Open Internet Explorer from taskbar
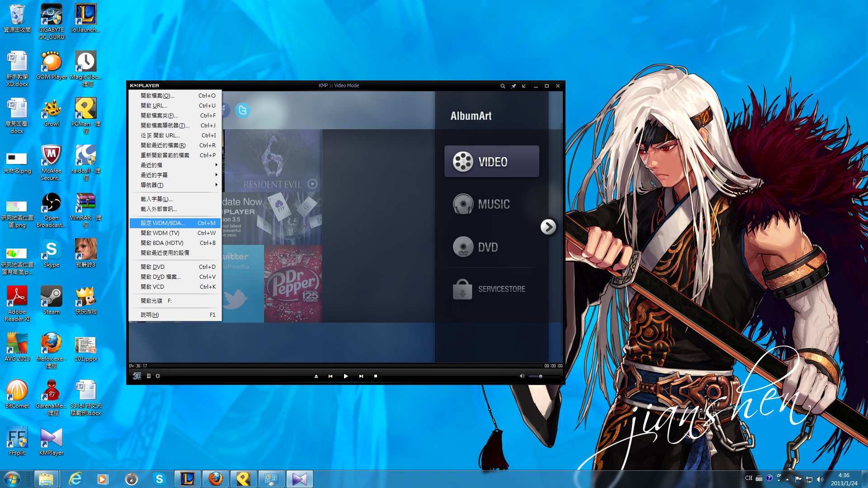The width and height of the screenshot is (868, 488). point(75,479)
